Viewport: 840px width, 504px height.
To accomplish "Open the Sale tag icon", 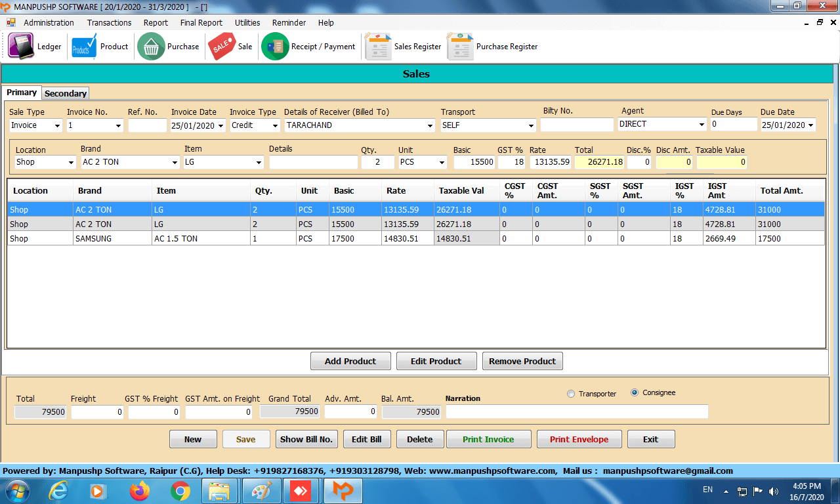I will pos(222,47).
